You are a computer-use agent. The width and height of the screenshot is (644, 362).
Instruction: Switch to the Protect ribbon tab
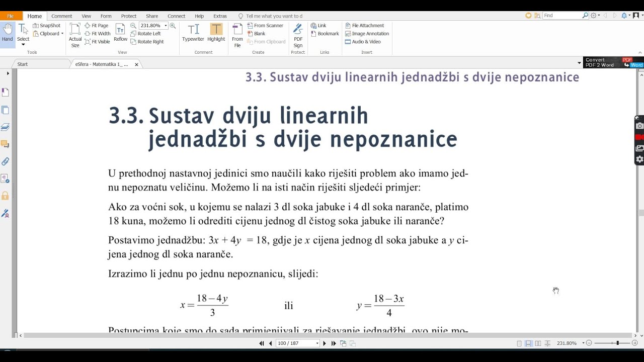click(129, 16)
